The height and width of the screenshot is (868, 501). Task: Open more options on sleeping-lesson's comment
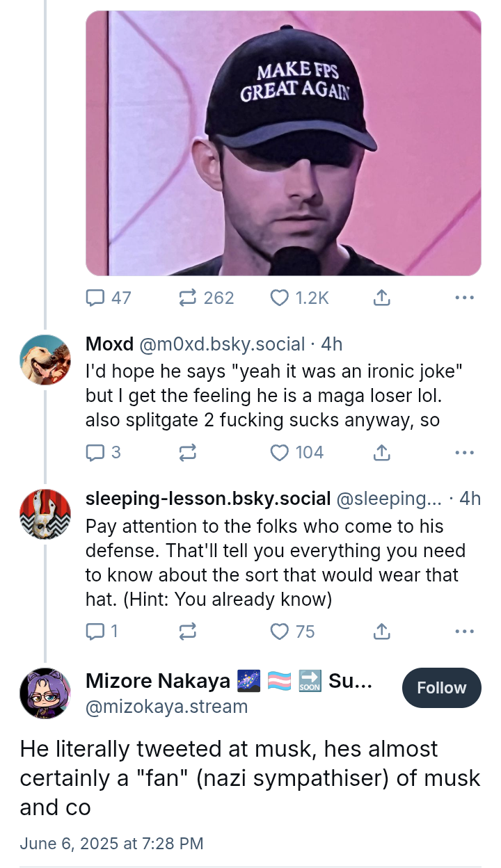[x=463, y=632]
